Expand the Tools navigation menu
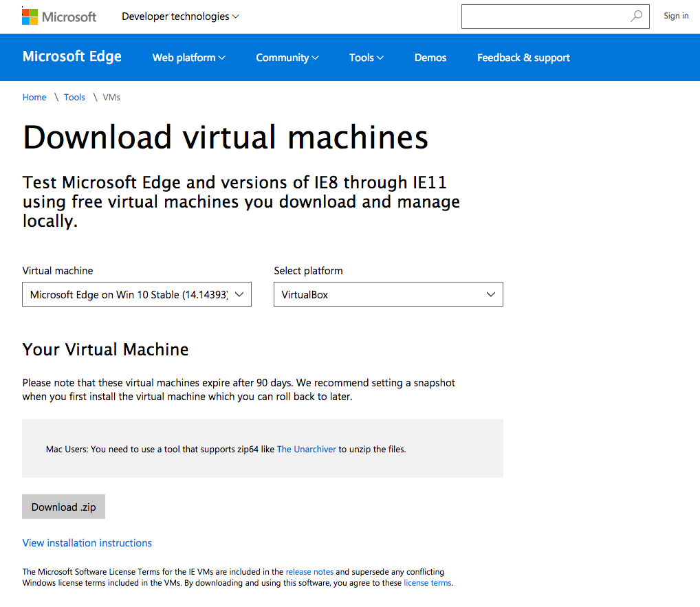Image resolution: width=700 pixels, height=607 pixels. tap(366, 58)
